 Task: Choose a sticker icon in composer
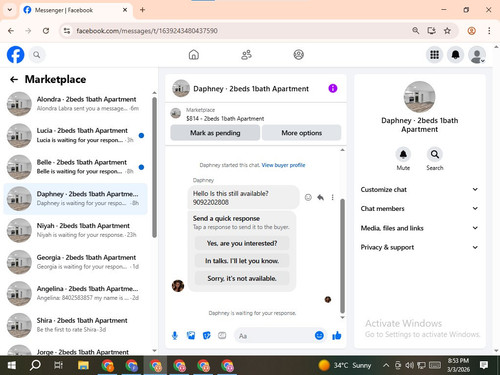pyautogui.click(x=207, y=335)
